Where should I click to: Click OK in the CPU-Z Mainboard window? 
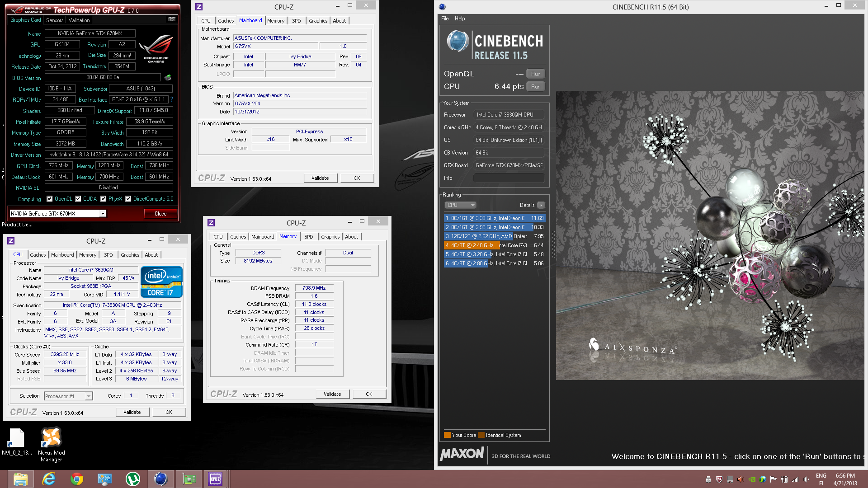(x=357, y=178)
